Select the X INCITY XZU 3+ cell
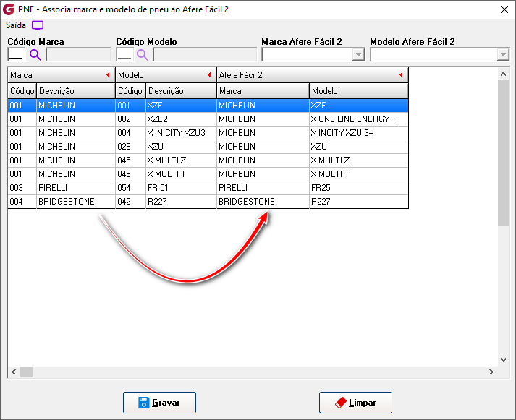This screenshot has width=516, height=420. tap(359, 133)
